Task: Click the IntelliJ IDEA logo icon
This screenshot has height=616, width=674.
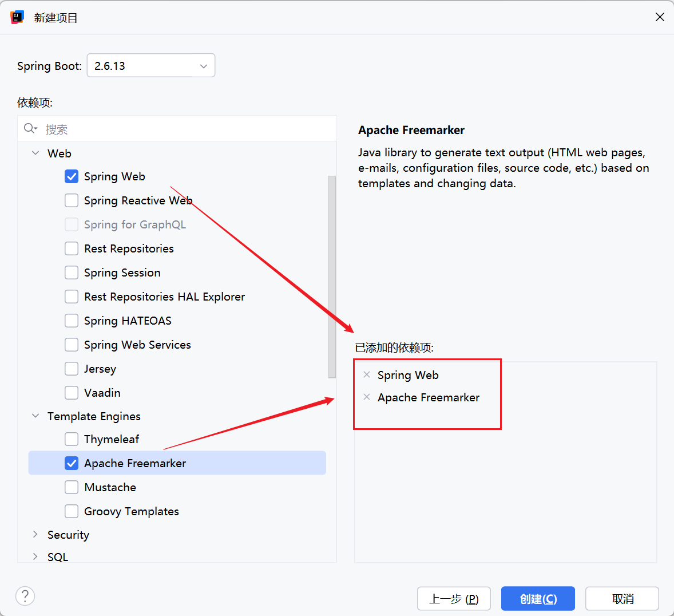Action: [x=17, y=17]
